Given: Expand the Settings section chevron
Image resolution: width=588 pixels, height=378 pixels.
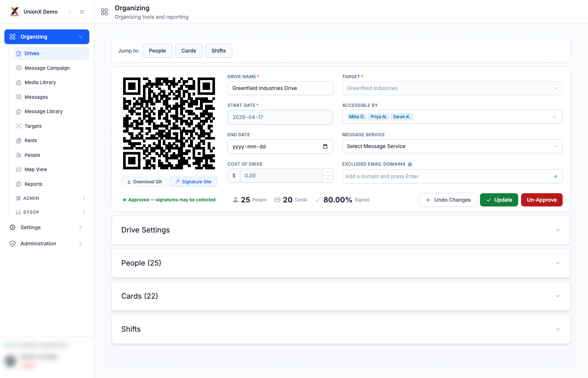Looking at the screenshot, I should tap(80, 227).
